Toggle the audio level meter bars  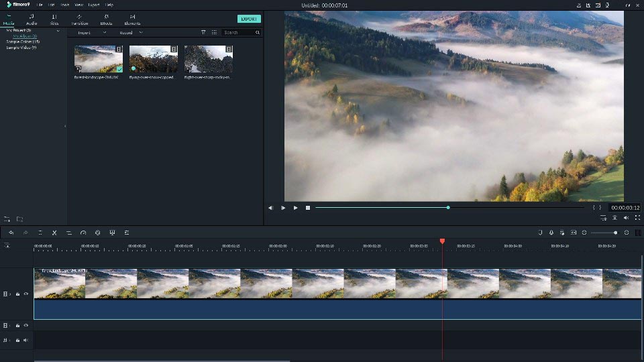click(638, 233)
